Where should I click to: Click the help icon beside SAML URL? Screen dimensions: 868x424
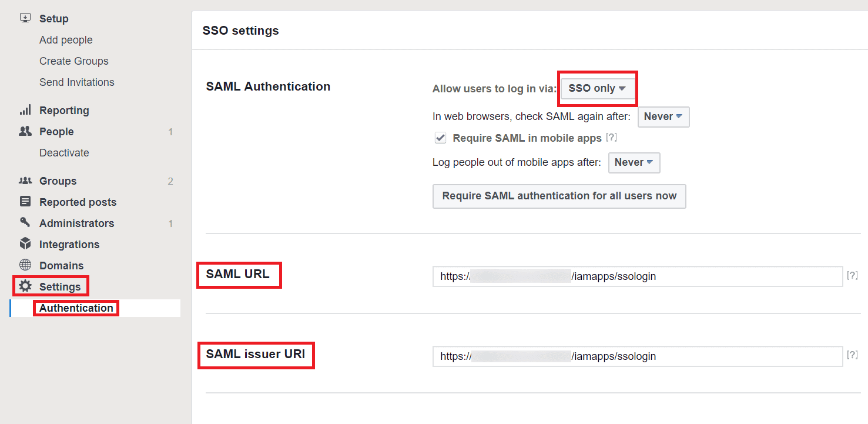tap(853, 275)
